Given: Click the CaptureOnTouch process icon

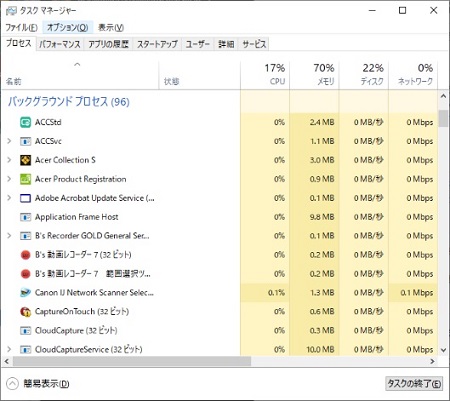Looking at the screenshot, I should click(x=25, y=312).
